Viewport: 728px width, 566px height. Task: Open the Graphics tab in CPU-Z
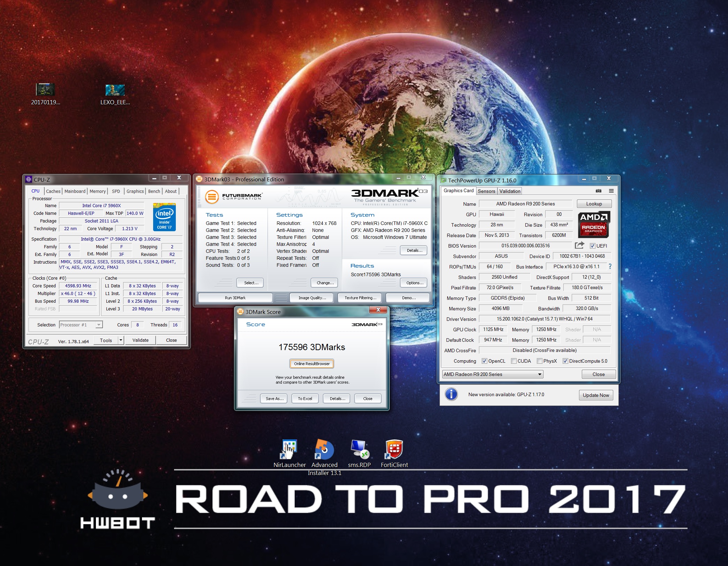pyautogui.click(x=135, y=191)
